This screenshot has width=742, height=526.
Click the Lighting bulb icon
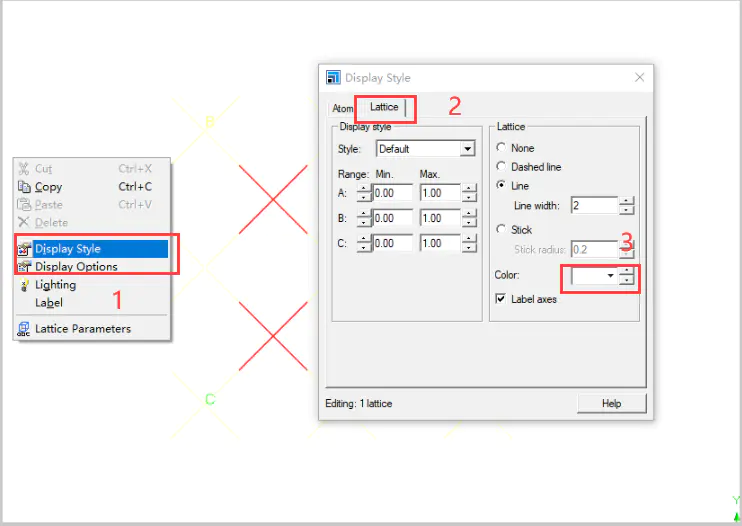tap(24, 285)
